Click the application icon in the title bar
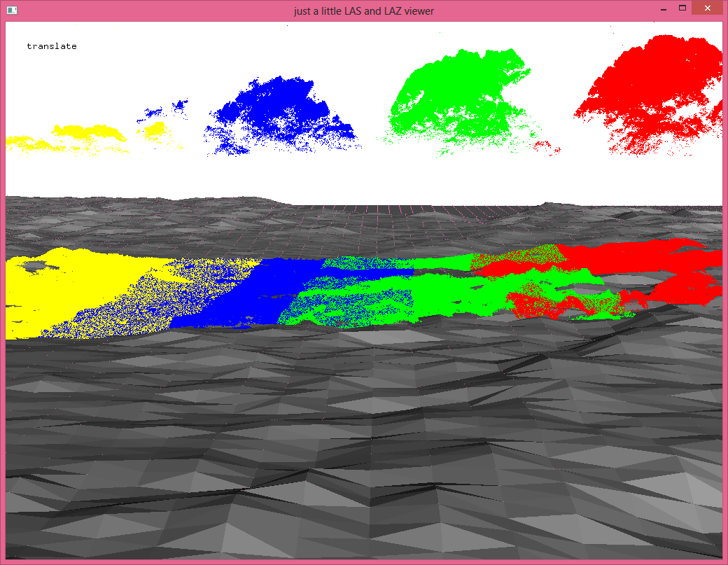Viewport: 728px width, 565px height. tap(11, 10)
